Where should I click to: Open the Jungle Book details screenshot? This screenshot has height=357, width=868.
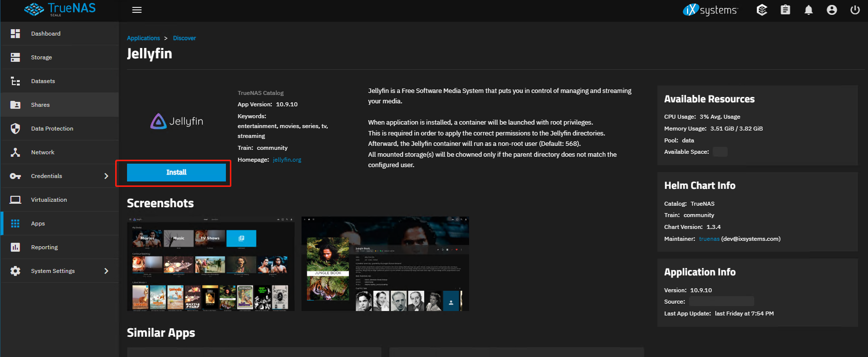click(385, 264)
